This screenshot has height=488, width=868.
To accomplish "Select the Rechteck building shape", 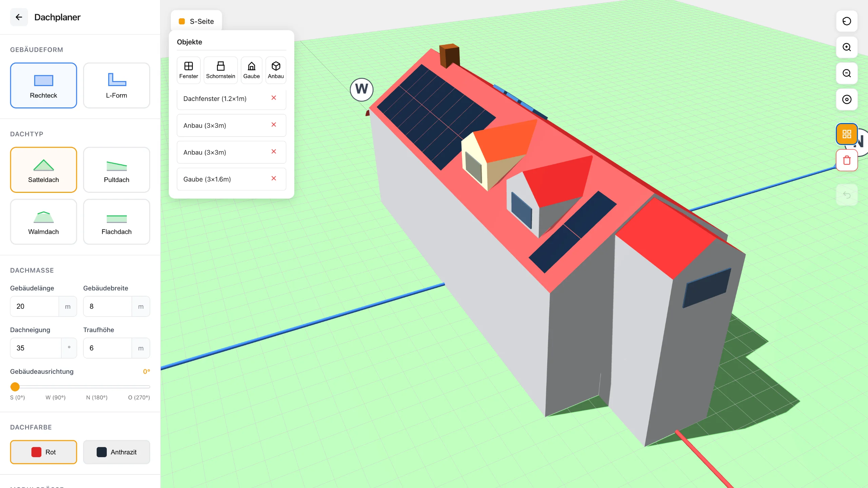I will pos(43,85).
